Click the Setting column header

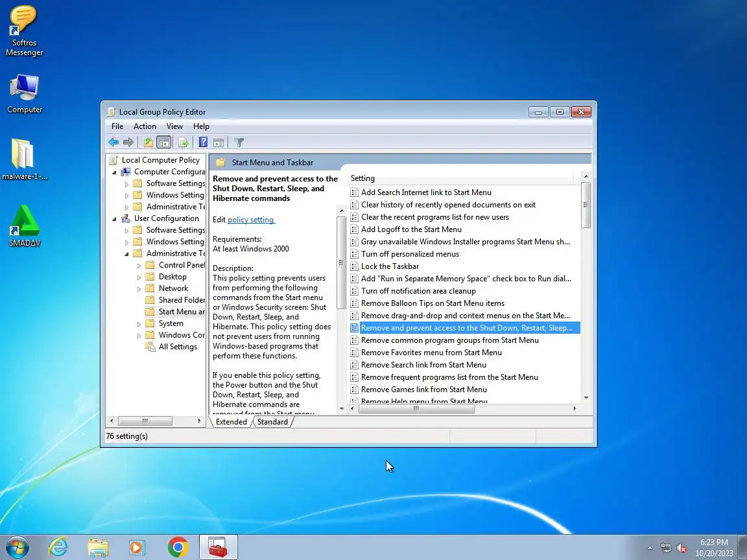click(462, 178)
